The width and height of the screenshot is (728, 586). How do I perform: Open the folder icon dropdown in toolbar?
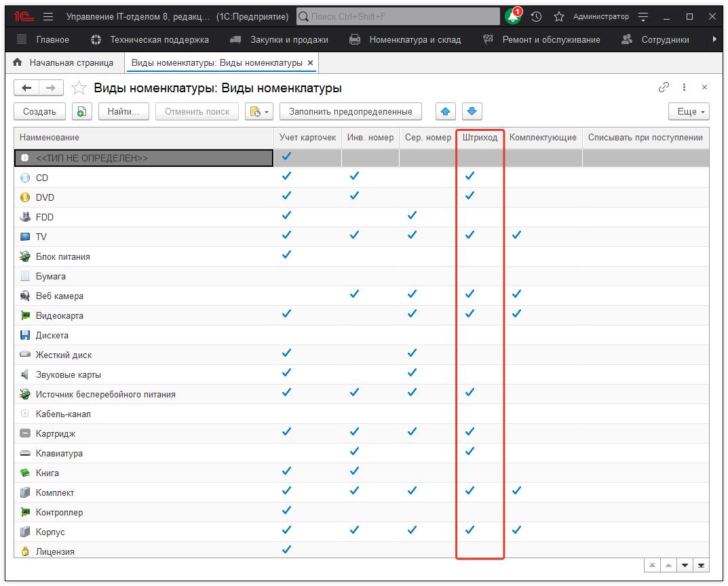tap(258, 111)
